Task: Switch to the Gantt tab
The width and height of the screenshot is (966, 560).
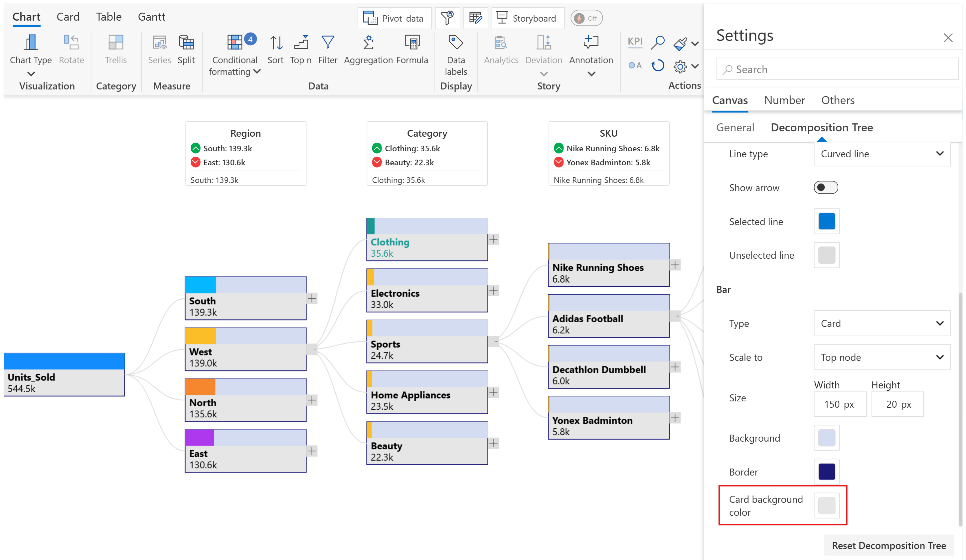Action: click(151, 17)
